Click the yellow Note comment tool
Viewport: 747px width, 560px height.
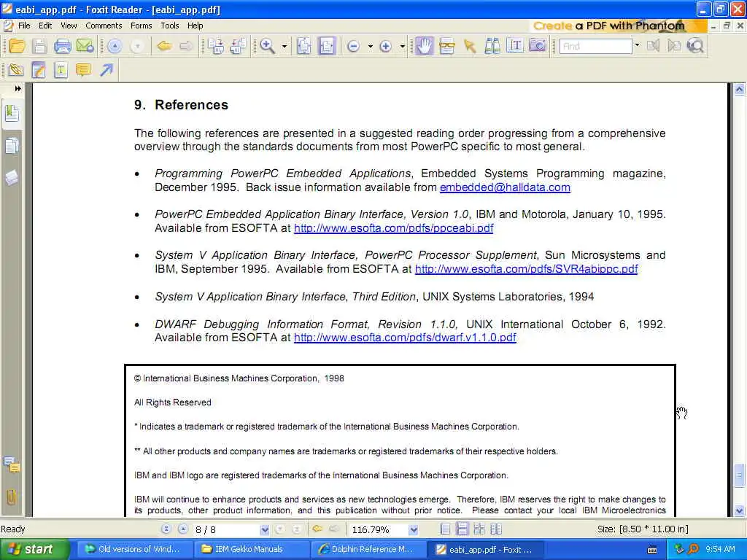(x=83, y=71)
